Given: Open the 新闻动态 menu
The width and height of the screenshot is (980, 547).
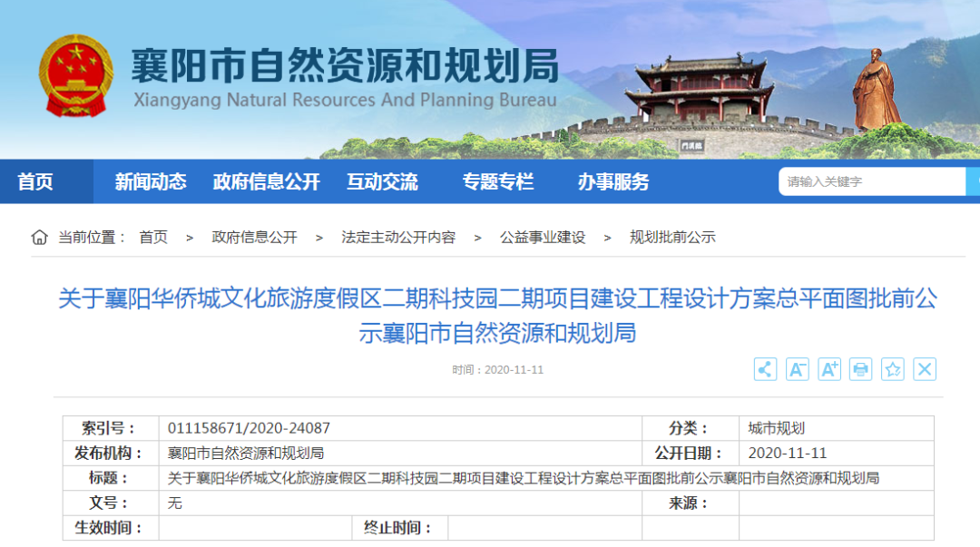Looking at the screenshot, I should point(151,182).
